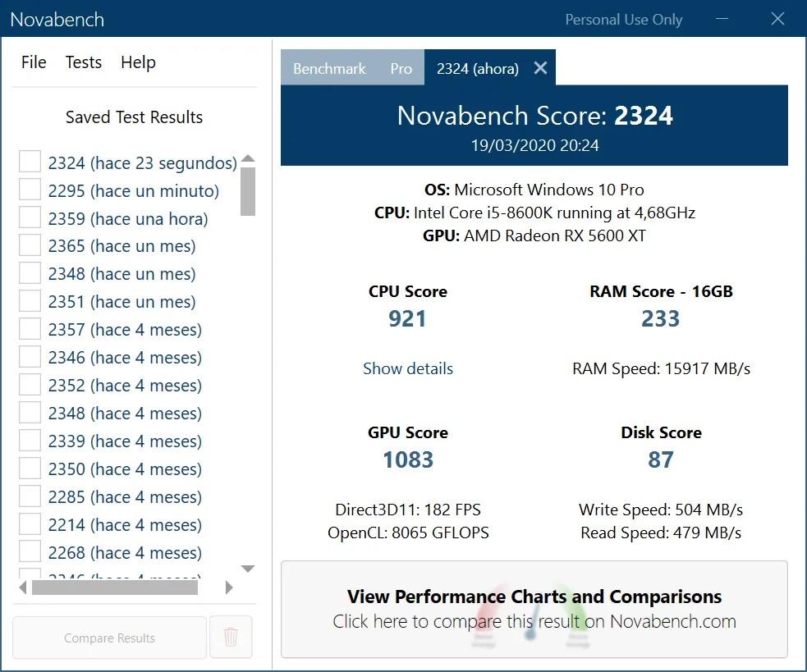The height and width of the screenshot is (672, 807).
Task: Open saved result 2346 (hace 4 meses)
Action: 125,357
